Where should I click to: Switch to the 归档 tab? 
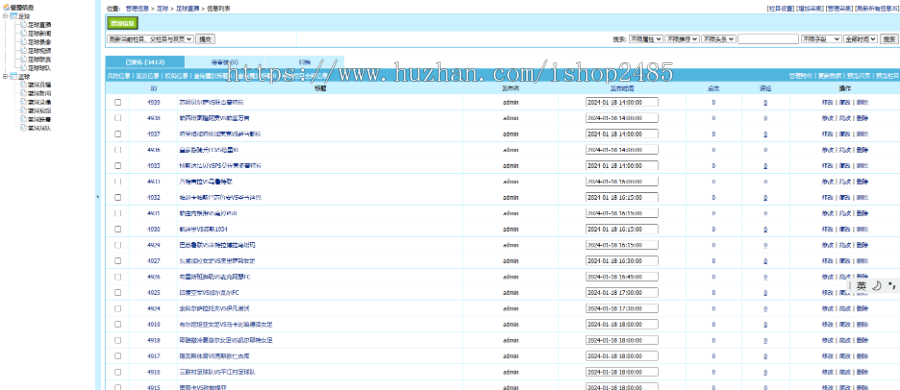(305, 61)
